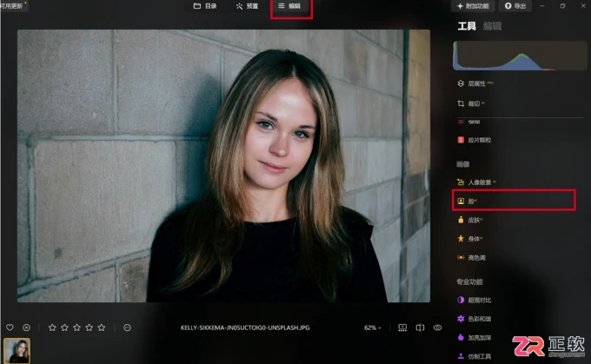Open the 胶片颗粒 film grain tool

tap(475, 140)
